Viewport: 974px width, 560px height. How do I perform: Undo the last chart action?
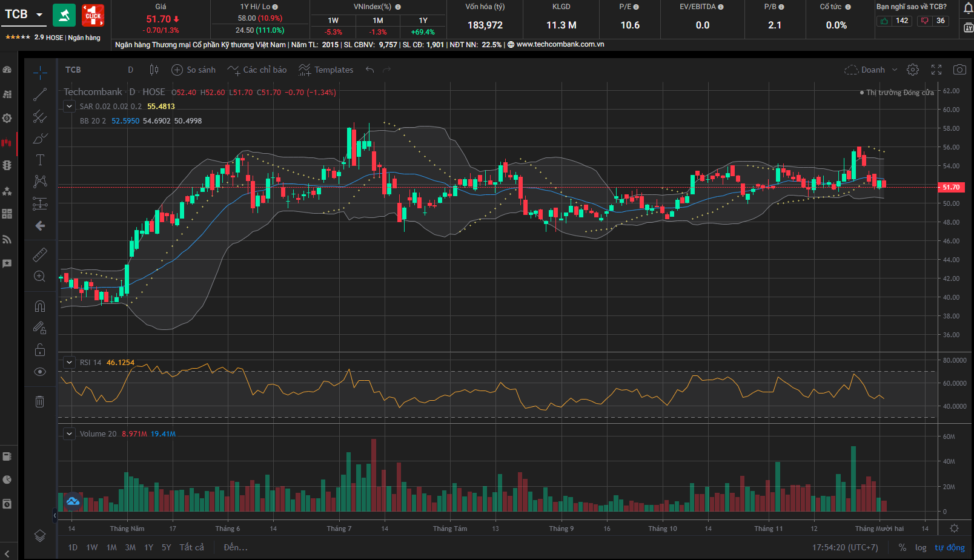pyautogui.click(x=369, y=70)
